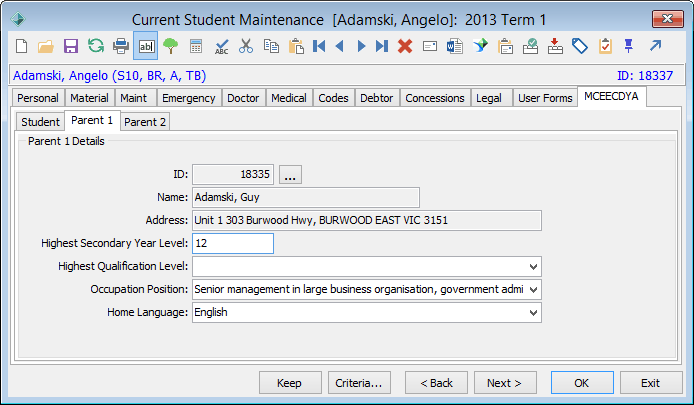Screen dimensions: 694x405
Task: Switch to User Forms tab
Action: pos(545,98)
